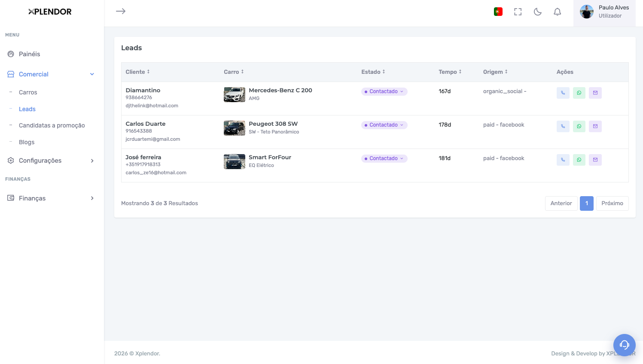The height and width of the screenshot is (364, 643).
Task: Sort the table by Estado column
Action: click(x=373, y=72)
